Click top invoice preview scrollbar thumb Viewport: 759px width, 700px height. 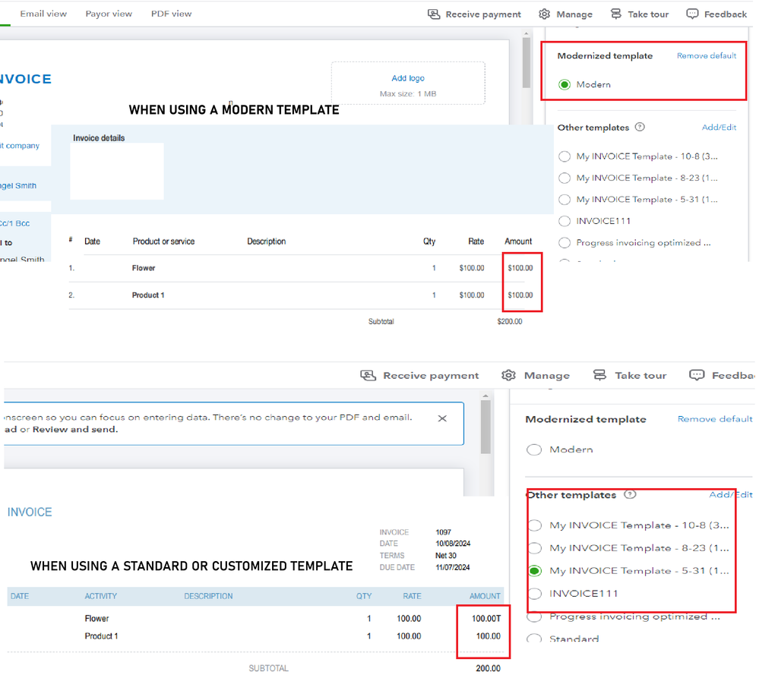[x=527, y=62]
